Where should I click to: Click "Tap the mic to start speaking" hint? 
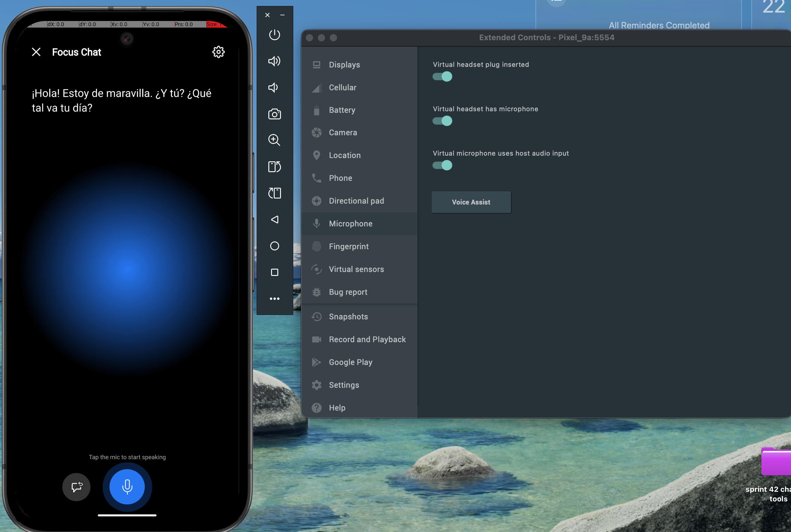[x=127, y=457]
